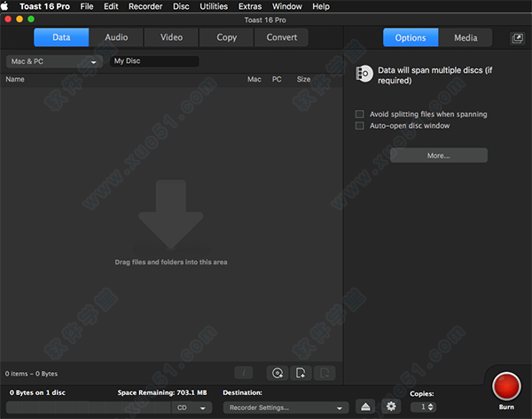Click the PC column header
This screenshot has width=532, height=419.
tap(277, 79)
